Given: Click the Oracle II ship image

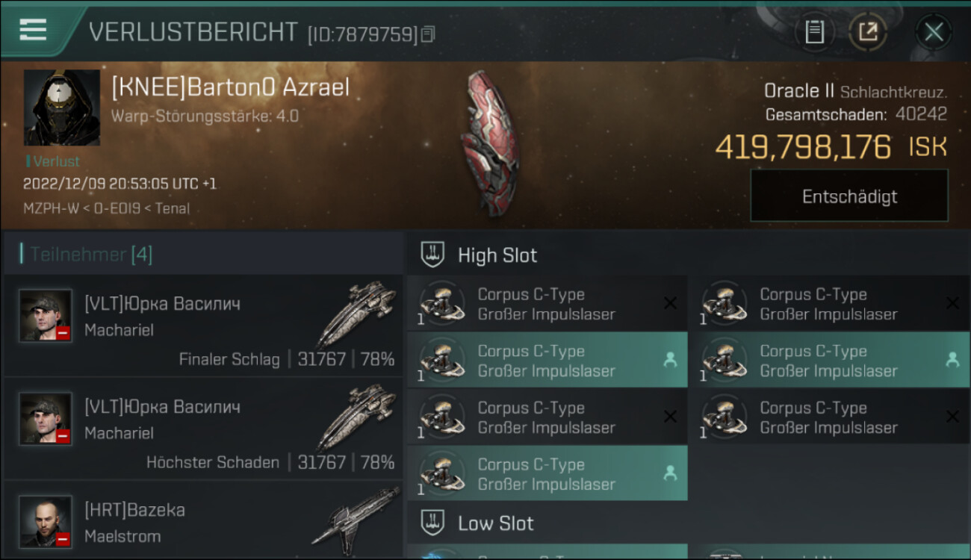Looking at the screenshot, I should click(x=489, y=143).
